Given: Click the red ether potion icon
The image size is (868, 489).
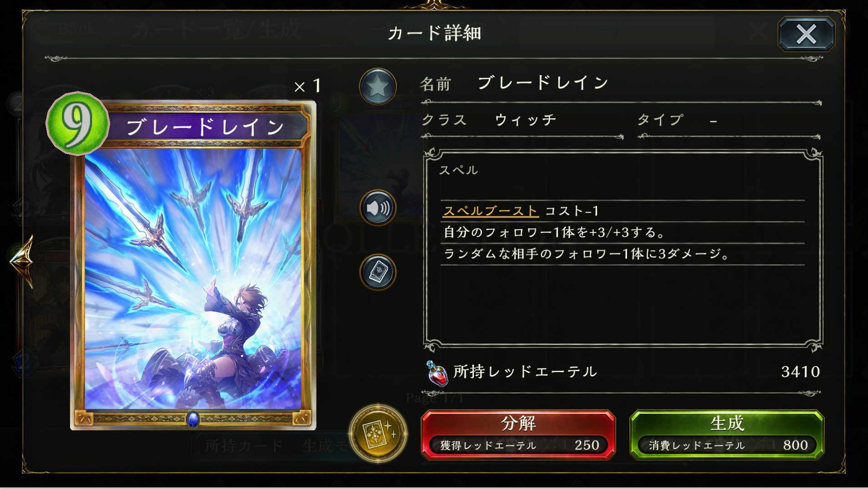Looking at the screenshot, I should click(437, 373).
